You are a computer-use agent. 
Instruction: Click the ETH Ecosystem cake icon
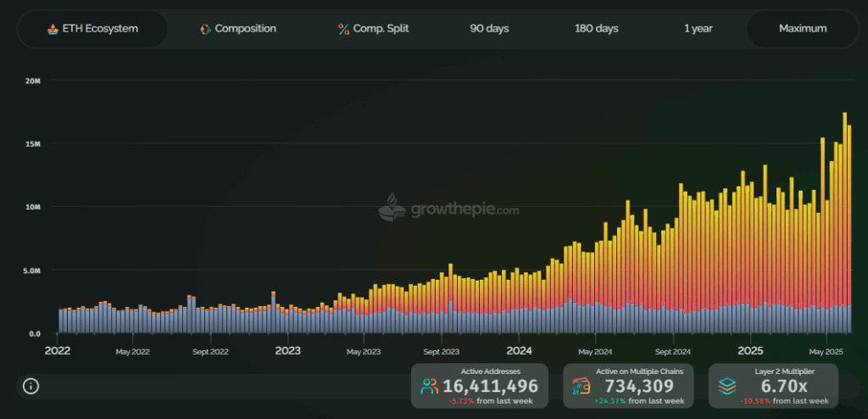click(53, 29)
